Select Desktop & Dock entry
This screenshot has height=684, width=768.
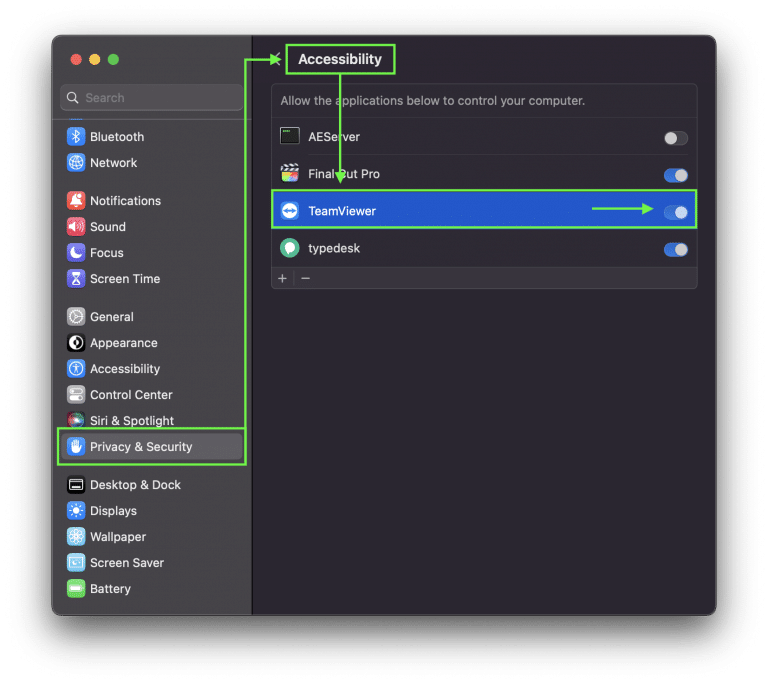tap(152, 485)
